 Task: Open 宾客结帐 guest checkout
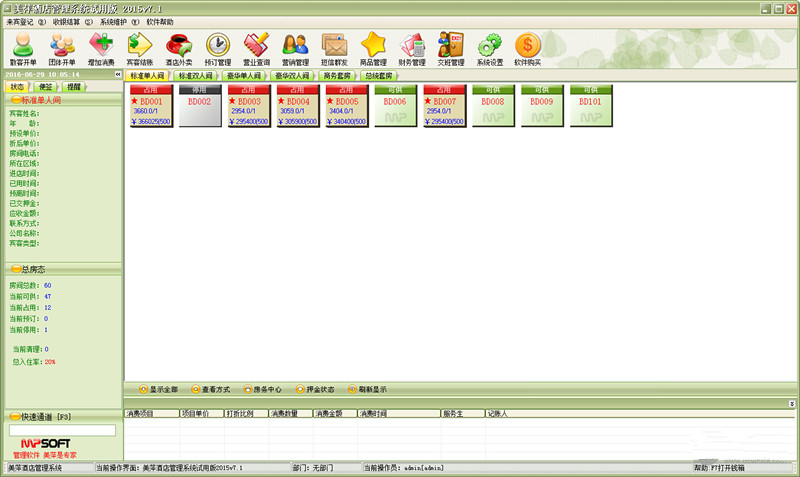point(140,48)
